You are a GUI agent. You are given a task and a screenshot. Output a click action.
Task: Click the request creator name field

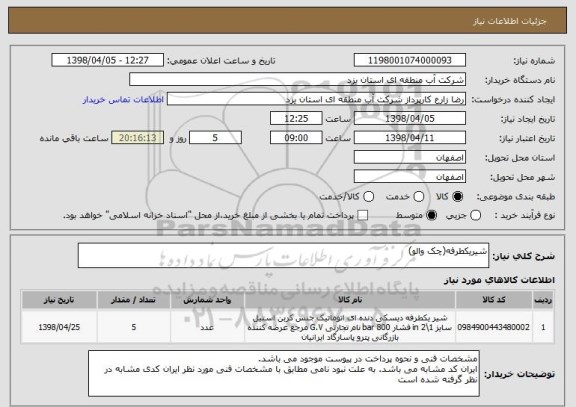tap(316, 99)
